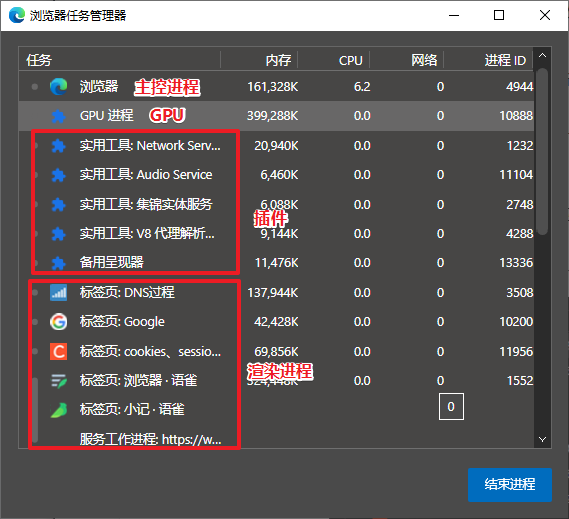Click the scrollbar down arrow
Image resolution: width=569 pixels, height=519 pixels.
(x=543, y=440)
